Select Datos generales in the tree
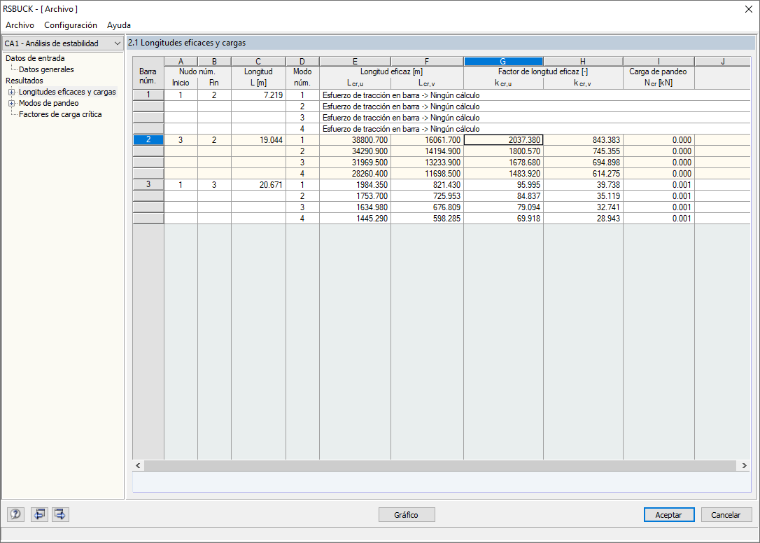The height and width of the screenshot is (543, 760). (x=46, y=69)
